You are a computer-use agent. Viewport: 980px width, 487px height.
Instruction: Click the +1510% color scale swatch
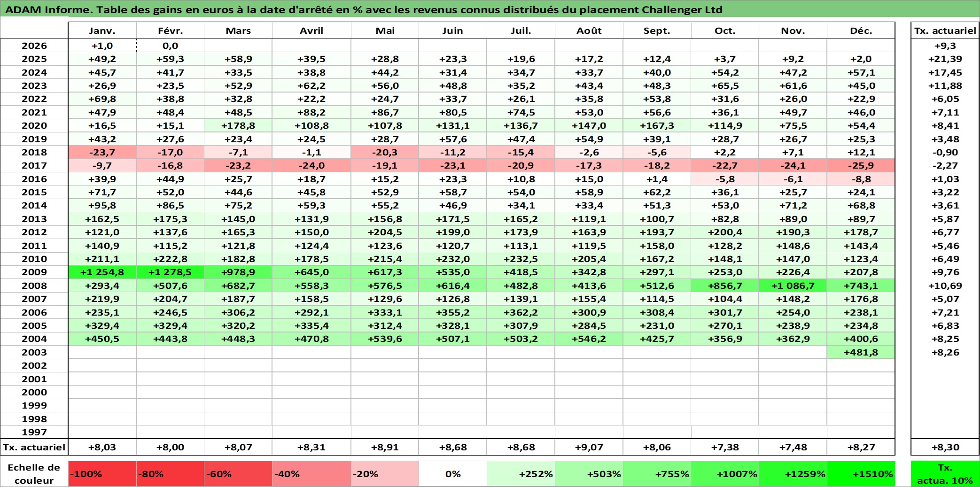point(861,474)
